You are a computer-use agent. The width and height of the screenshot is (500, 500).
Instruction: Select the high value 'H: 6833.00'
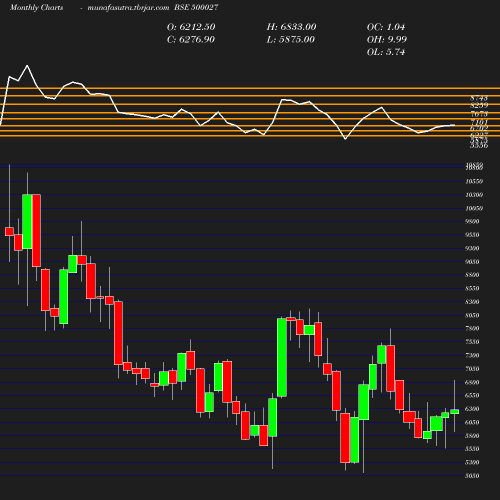point(291,27)
